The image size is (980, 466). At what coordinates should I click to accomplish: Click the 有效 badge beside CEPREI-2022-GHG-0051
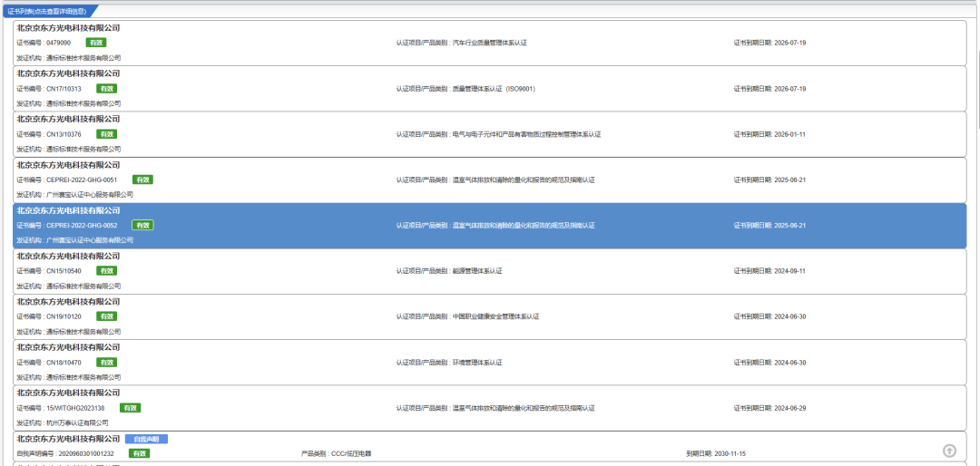pos(142,180)
